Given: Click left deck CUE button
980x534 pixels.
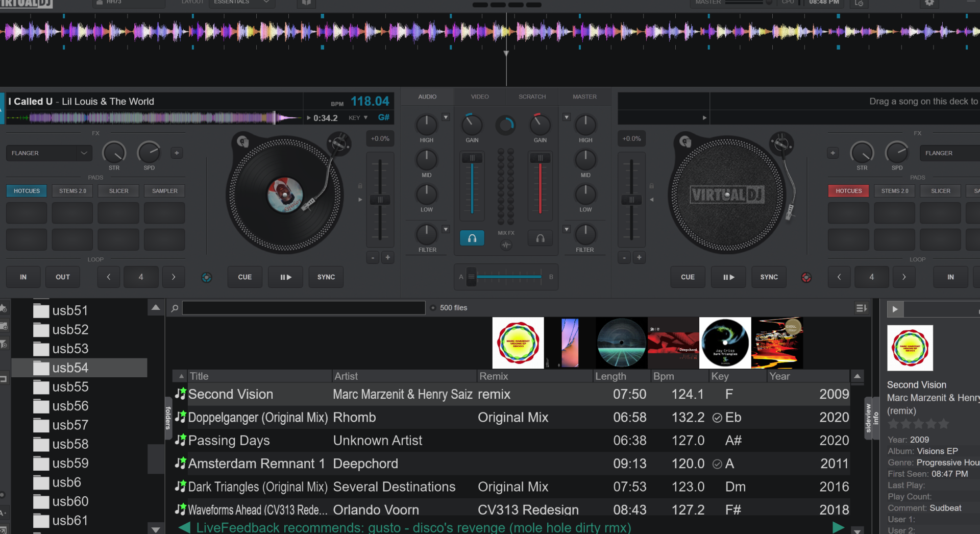Looking at the screenshot, I should 245,277.
